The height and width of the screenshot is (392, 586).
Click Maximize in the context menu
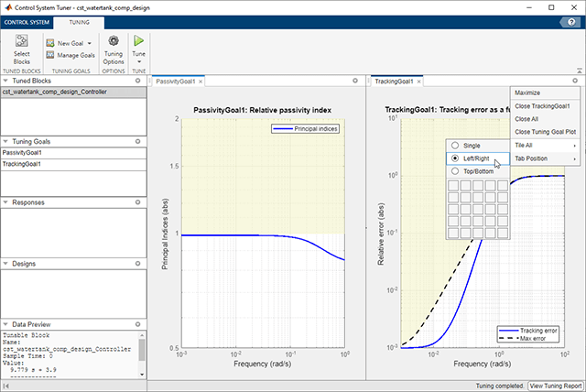coord(527,93)
